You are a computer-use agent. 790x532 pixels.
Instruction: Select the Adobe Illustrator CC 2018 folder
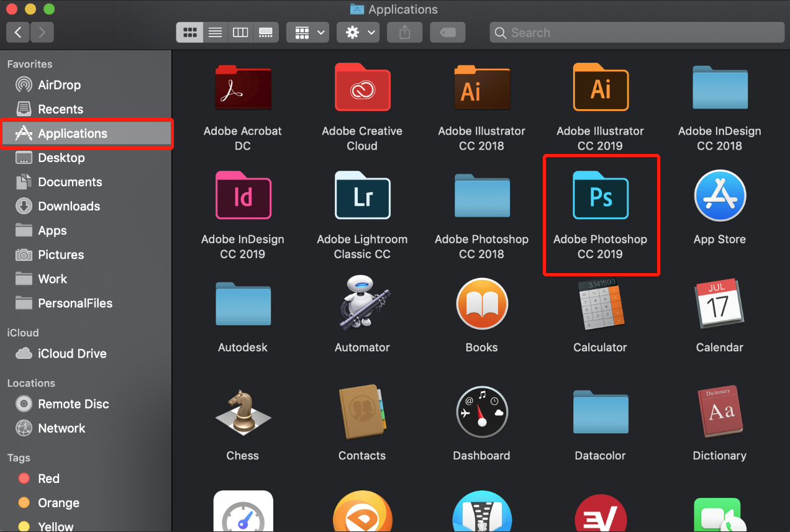tap(482, 88)
